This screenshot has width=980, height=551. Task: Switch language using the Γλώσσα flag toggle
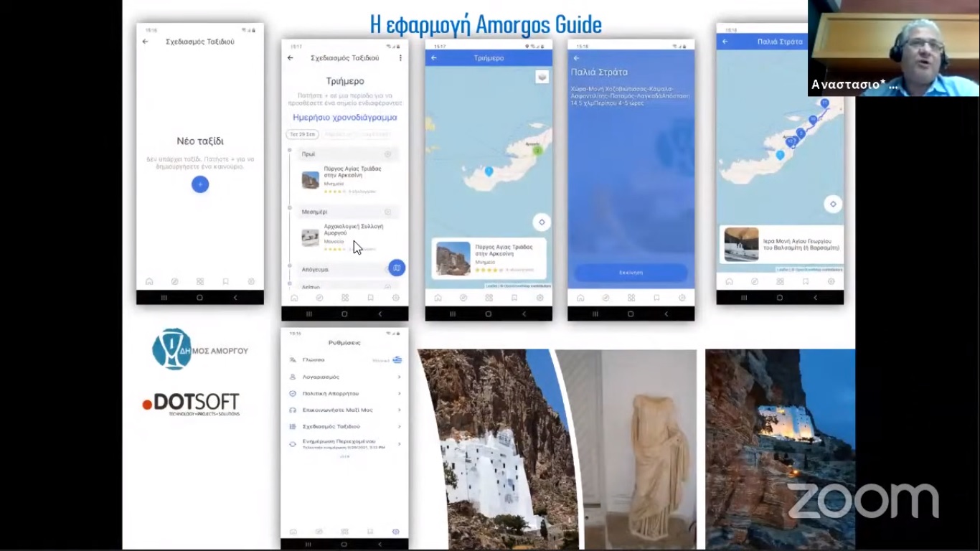point(397,360)
